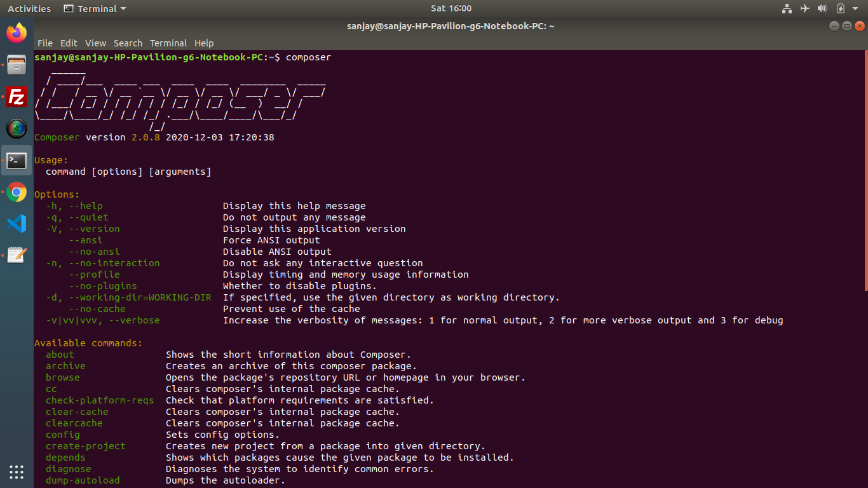Screen dimensions: 868x488
Task: Open the Terminal app menu dropdown
Action: [x=95, y=9]
